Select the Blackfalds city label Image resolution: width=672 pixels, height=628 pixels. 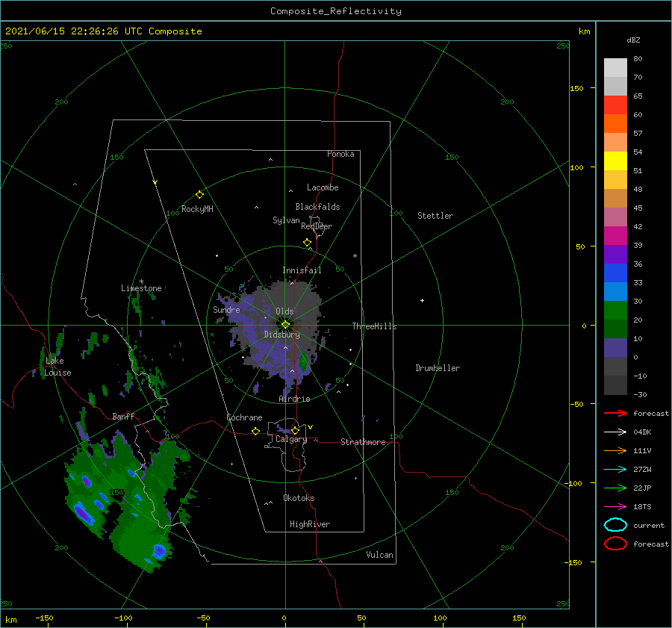tap(317, 207)
